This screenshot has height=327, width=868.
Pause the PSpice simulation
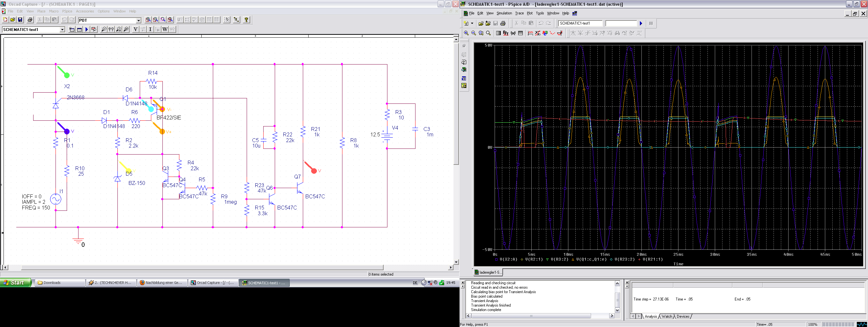pos(651,23)
